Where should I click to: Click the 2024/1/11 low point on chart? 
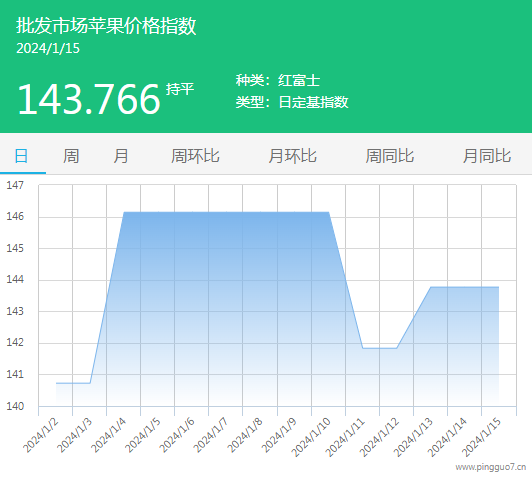(x=363, y=348)
